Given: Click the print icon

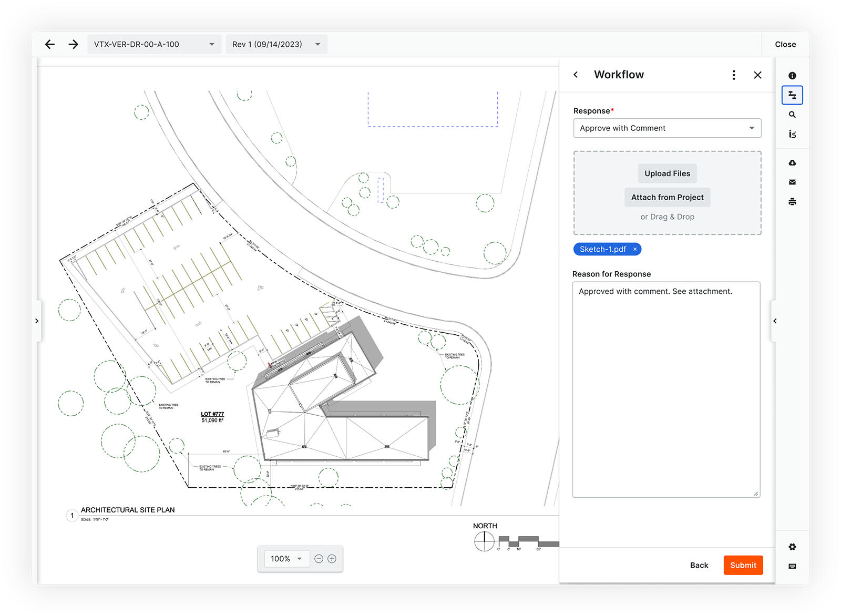Looking at the screenshot, I should 792,202.
